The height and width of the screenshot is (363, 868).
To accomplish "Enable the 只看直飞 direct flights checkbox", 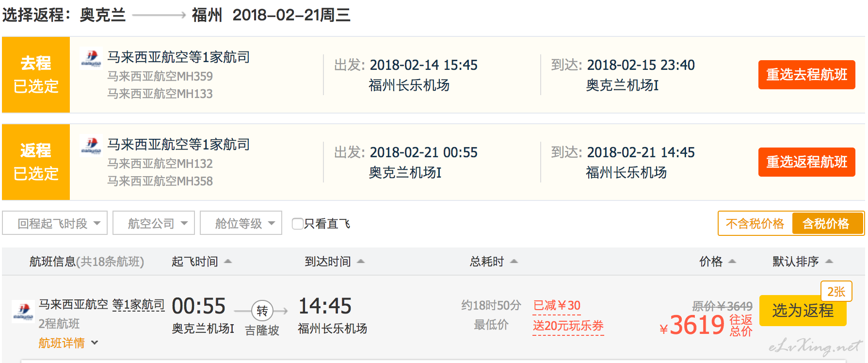I will tap(297, 224).
